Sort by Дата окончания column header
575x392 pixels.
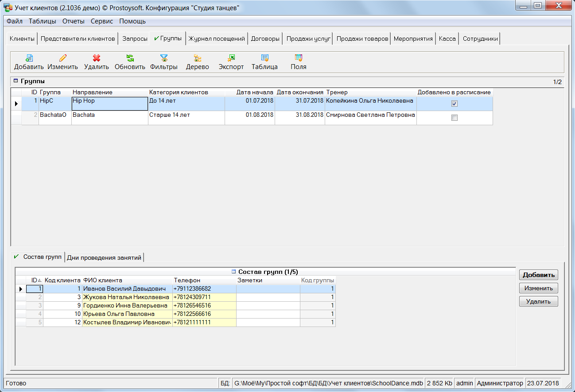click(300, 92)
